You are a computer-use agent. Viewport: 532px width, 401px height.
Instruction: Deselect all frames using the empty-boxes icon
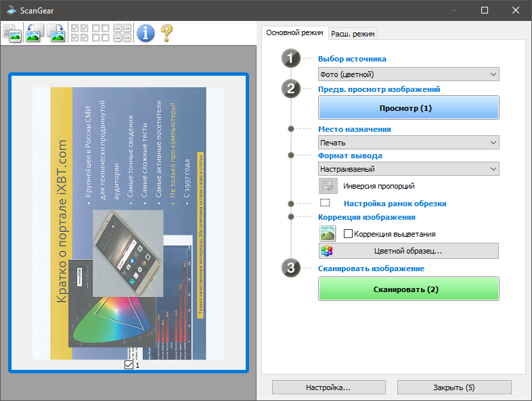[x=101, y=33]
